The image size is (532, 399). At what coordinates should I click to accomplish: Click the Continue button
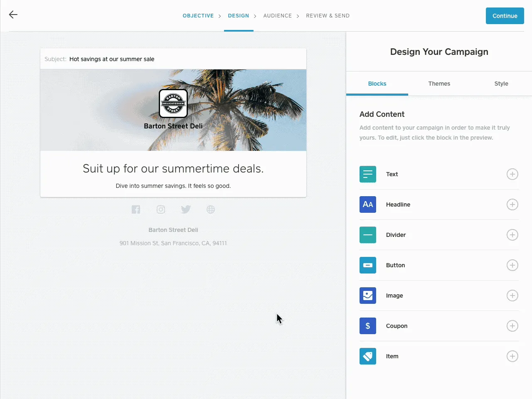pyautogui.click(x=505, y=16)
